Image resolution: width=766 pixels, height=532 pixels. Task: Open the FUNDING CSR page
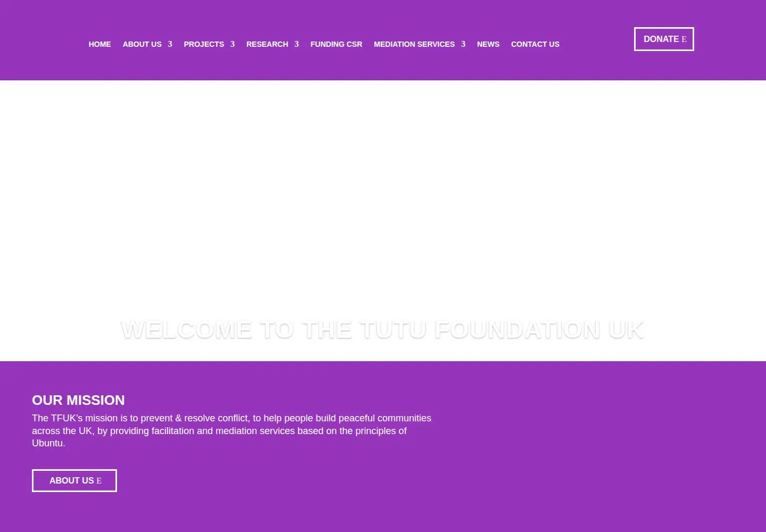click(336, 44)
